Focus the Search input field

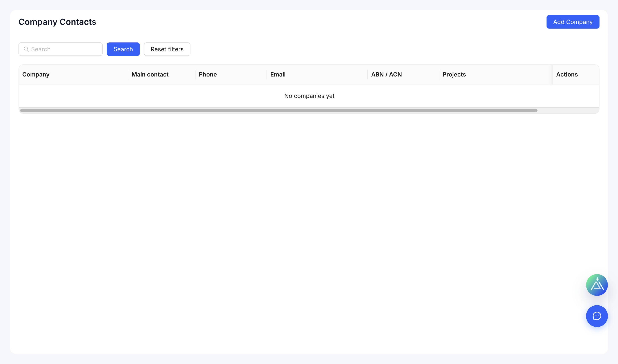60,49
